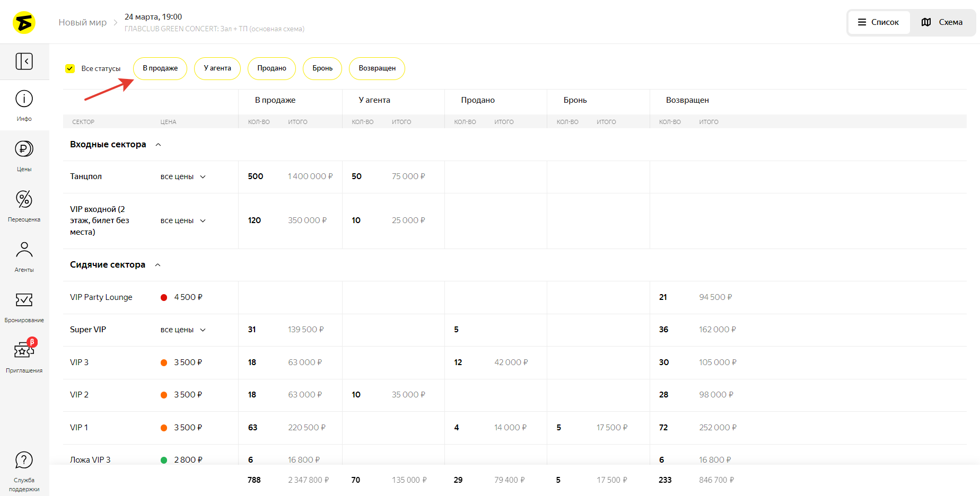Uncheck the Все статусы checkbox
Viewport: 980px width, 496px height.
pos(70,68)
